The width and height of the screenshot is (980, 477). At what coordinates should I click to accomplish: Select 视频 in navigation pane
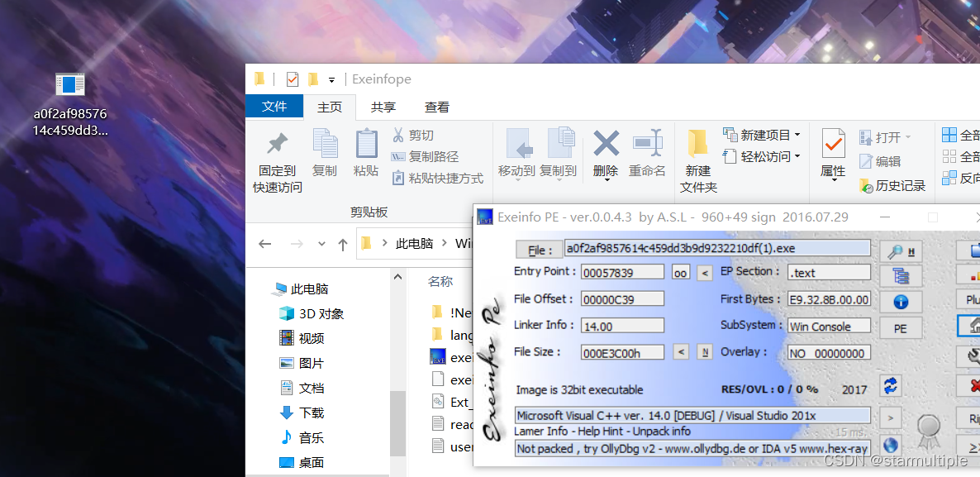point(302,338)
